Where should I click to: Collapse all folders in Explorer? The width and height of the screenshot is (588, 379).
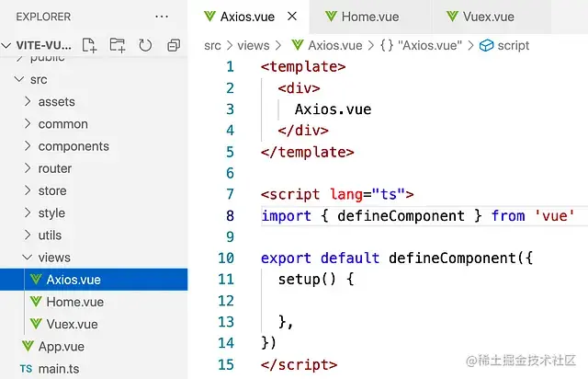point(174,45)
